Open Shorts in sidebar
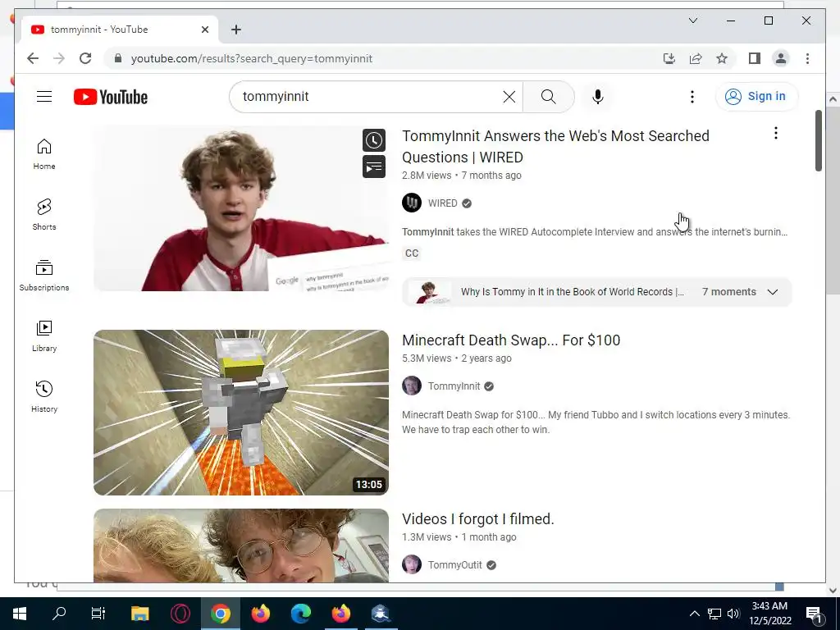The height and width of the screenshot is (630, 840). 44,215
